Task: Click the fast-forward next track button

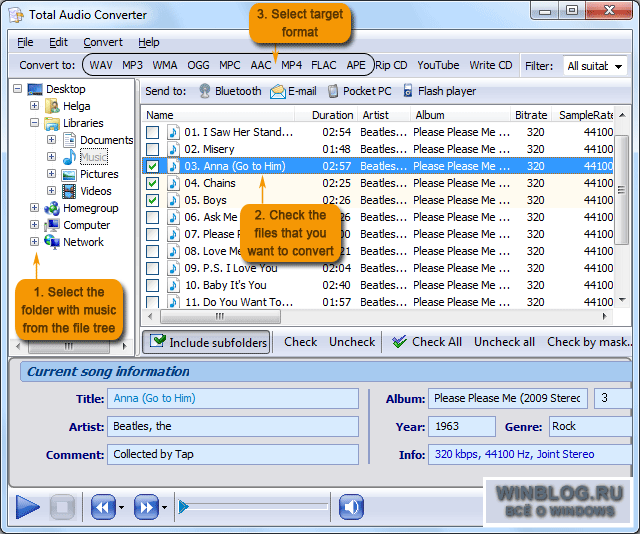Action: 146,507
